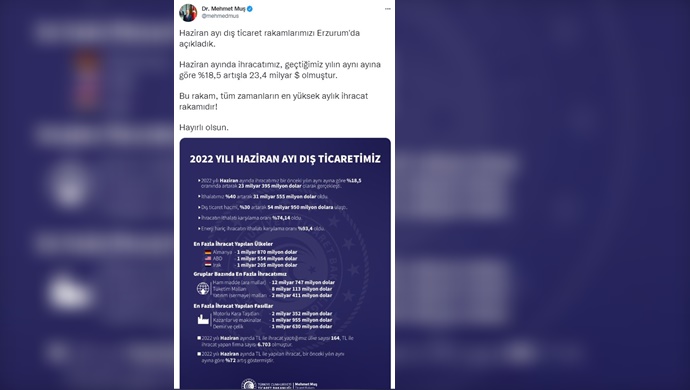Click the infographic title 2022 YILI HAZİRAN AYI DIŞ TİCARETİMİZ
The width and height of the screenshot is (690, 390).
285,159
